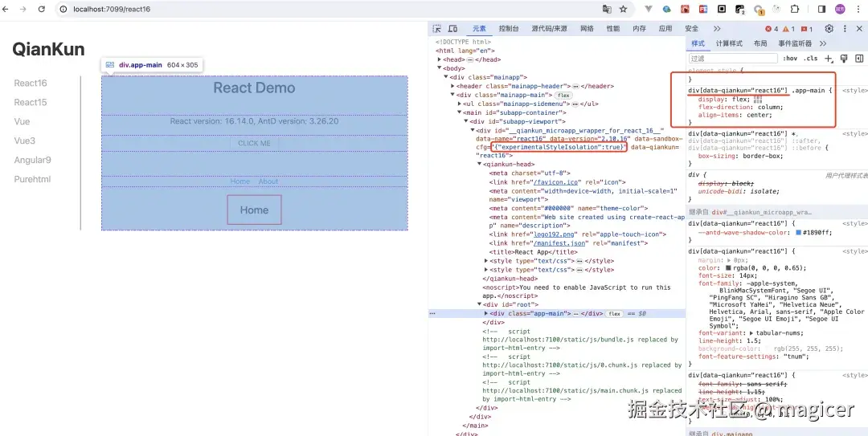This screenshot has width=868, height=436.
Task: Switch to the 计算样式 Computed tab
Action: (729, 43)
